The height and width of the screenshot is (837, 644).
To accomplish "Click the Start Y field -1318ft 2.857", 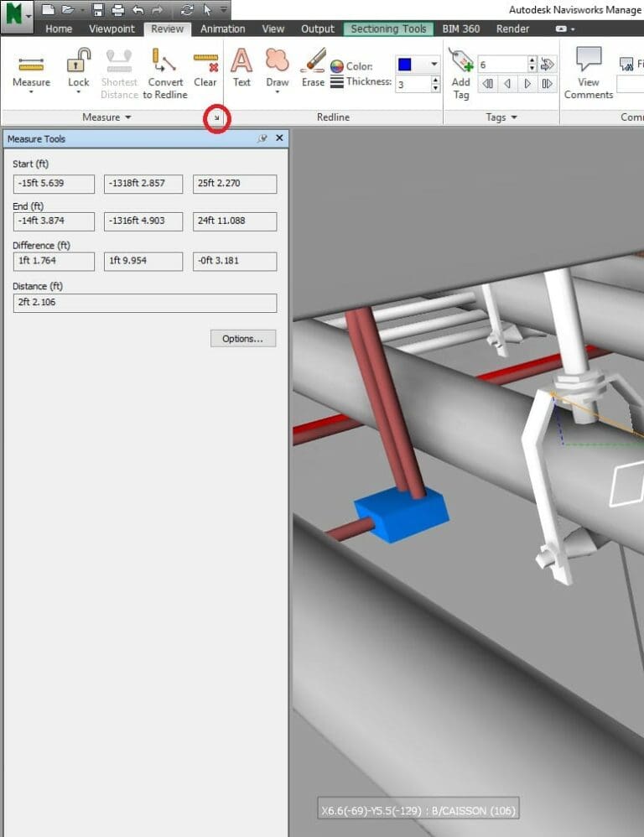I will click(x=143, y=184).
